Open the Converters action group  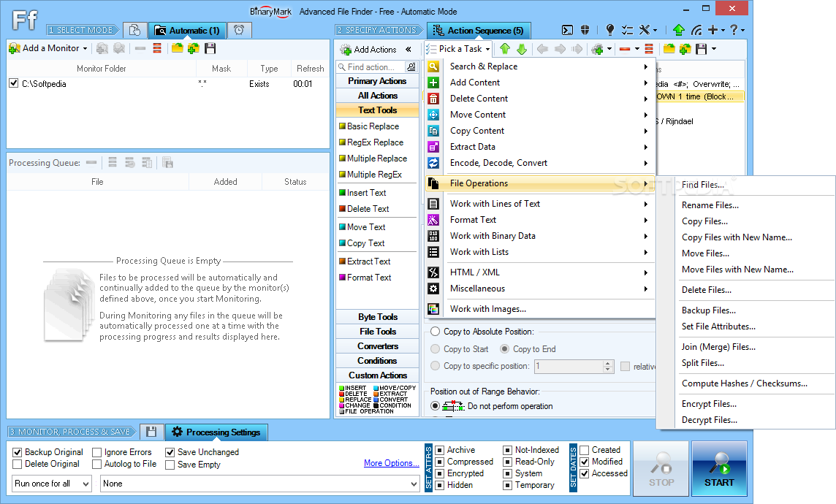pos(378,346)
